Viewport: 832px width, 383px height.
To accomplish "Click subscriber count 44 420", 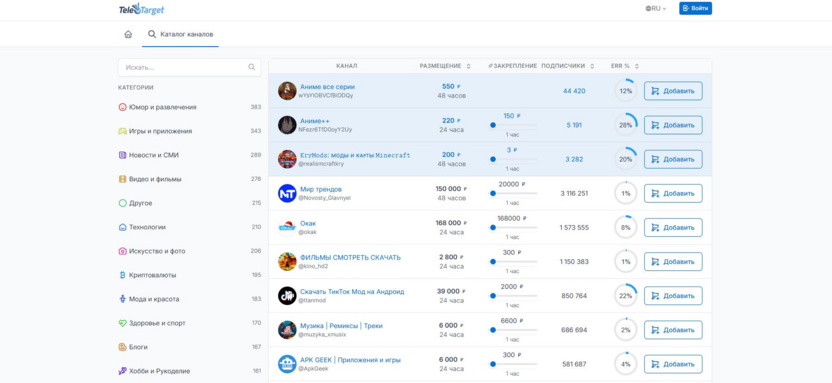I will pos(574,91).
